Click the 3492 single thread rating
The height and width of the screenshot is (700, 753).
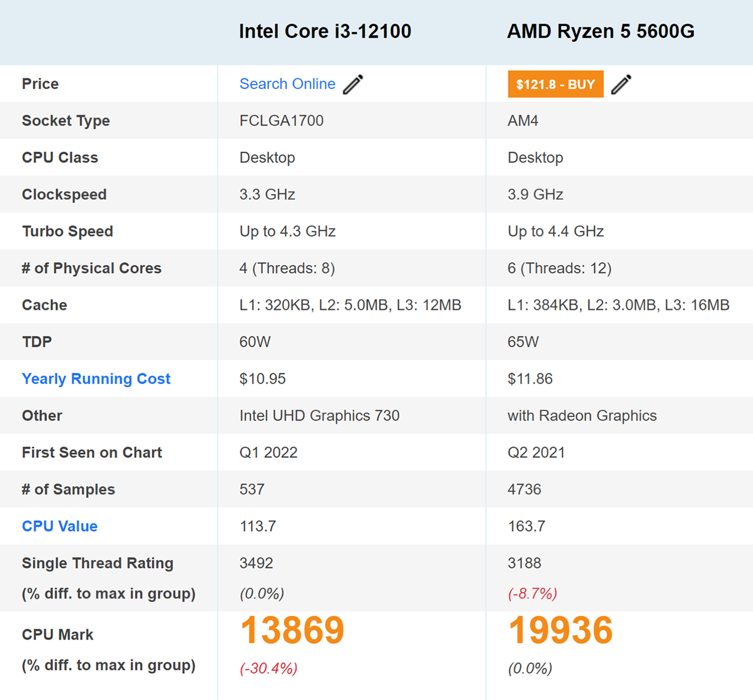click(257, 563)
